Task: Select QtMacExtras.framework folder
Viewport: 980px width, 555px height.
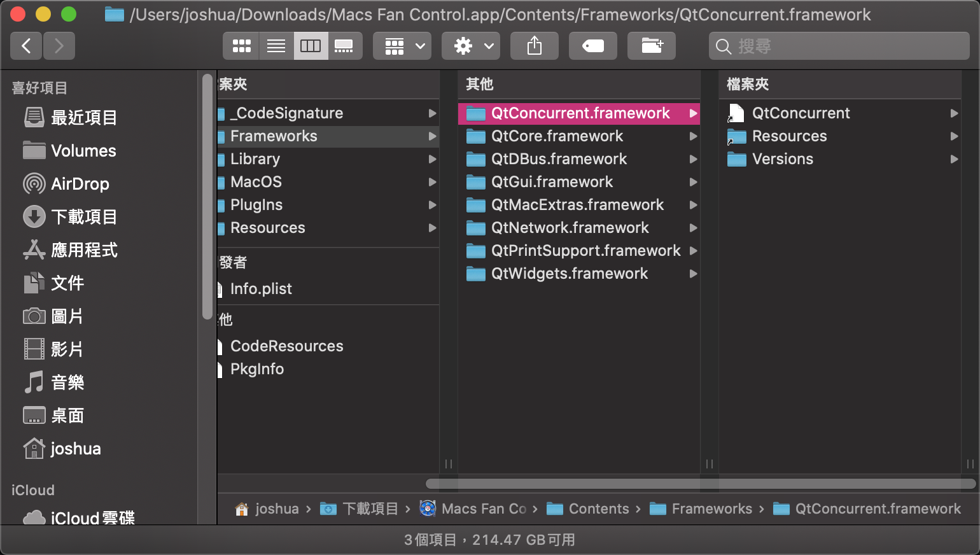Action: point(579,205)
